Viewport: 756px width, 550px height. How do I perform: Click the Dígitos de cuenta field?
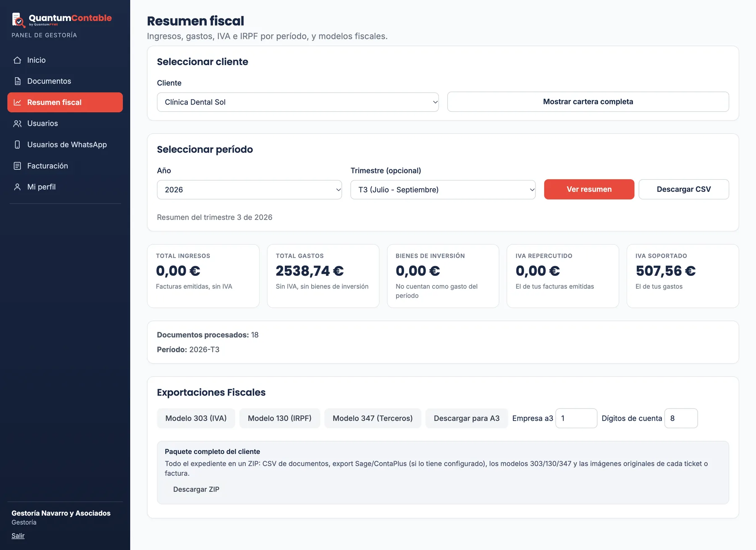point(681,418)
